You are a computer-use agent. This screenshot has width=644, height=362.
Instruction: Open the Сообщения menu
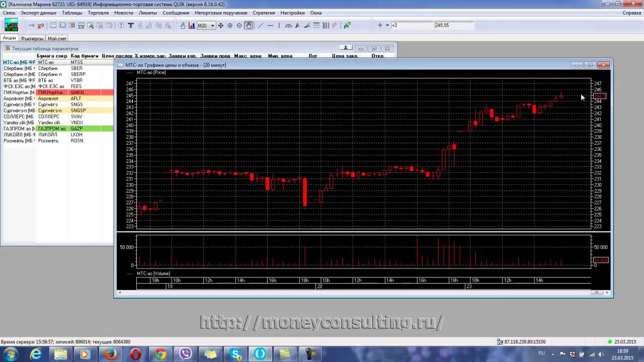pos(176,13)
